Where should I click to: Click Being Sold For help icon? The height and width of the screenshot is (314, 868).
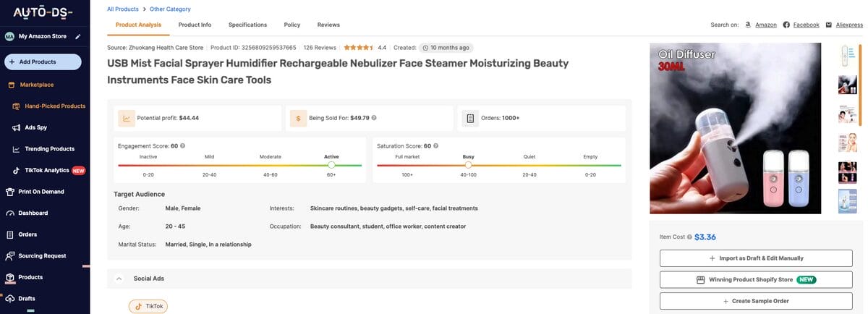[374, 117]
